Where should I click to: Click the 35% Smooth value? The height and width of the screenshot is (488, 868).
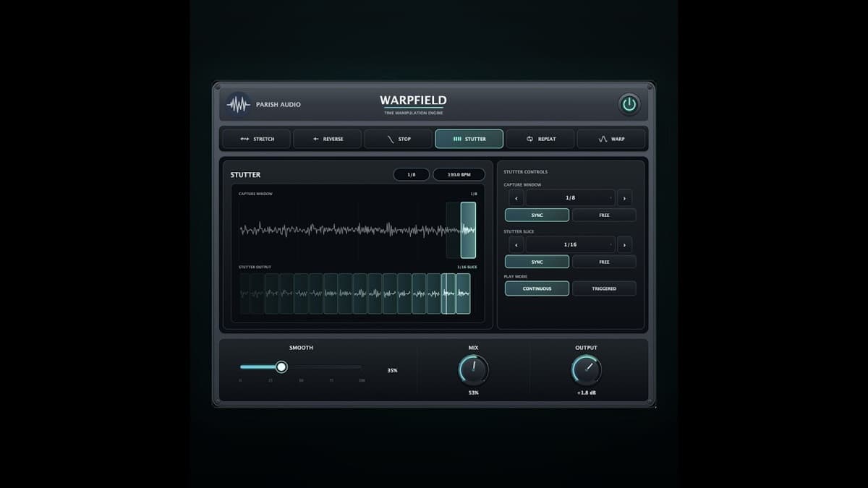tap(392, 370)
